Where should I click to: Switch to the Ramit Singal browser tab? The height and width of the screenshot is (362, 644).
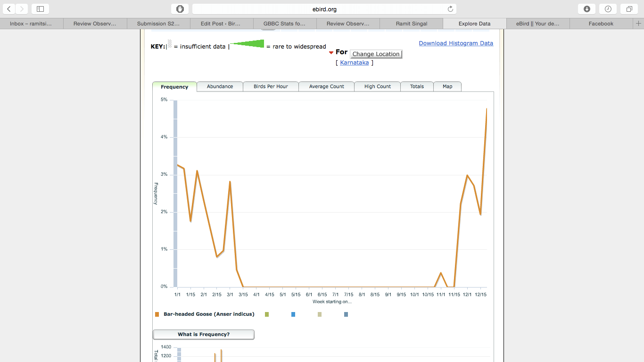point(412,24)
